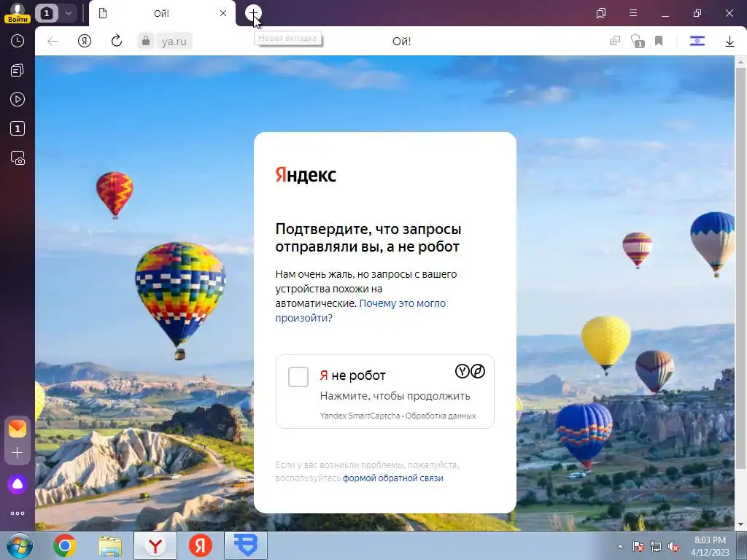
Task: Open the video play icon in sidebar
Action: pos(18,99)
